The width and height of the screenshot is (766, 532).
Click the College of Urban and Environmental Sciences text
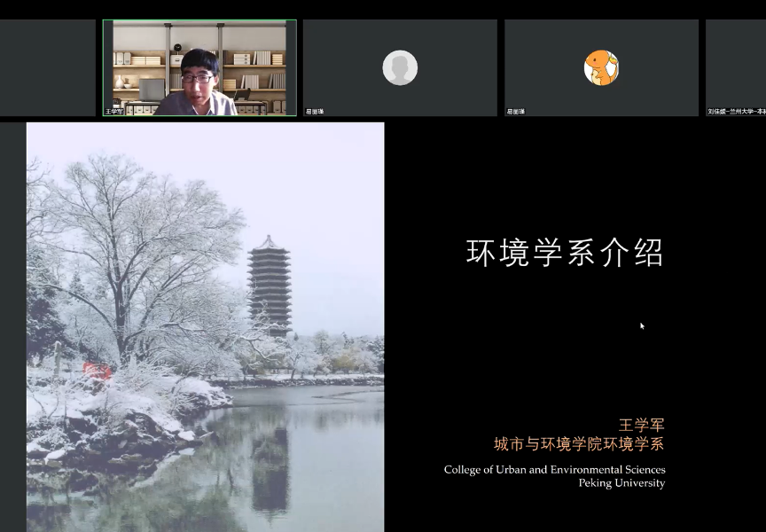tap(554, 469)
